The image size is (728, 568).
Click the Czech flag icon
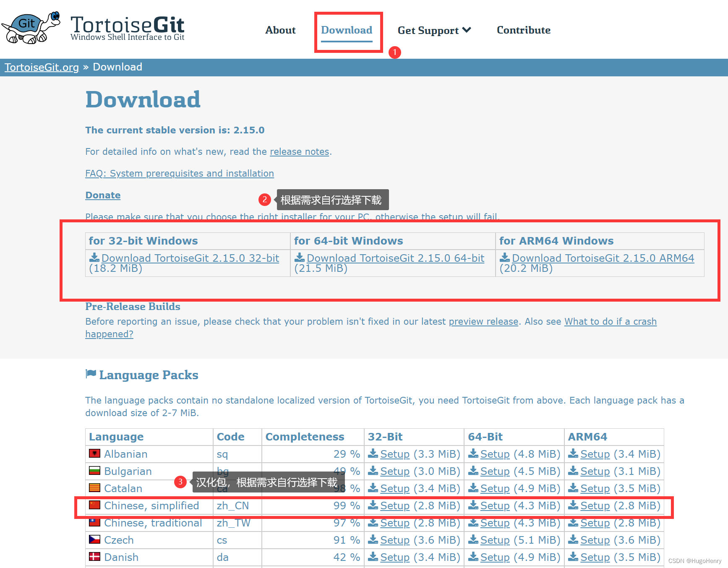[x=94, y=539]
